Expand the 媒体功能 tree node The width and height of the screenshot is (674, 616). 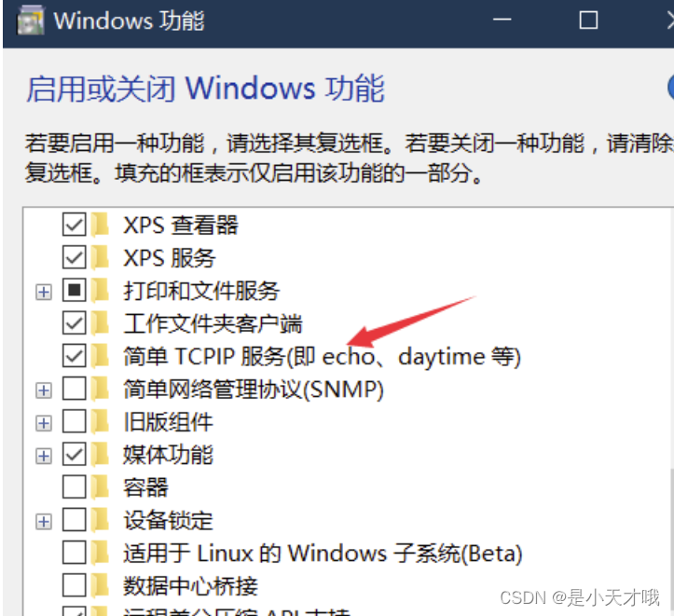tap(44, 456)
